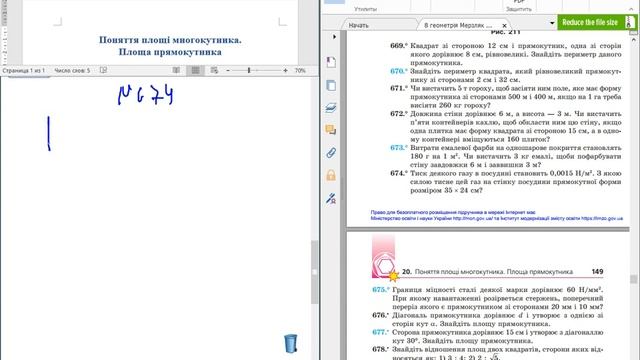
Task: Switch Word to Web Layout view
Action: point(214,70)
